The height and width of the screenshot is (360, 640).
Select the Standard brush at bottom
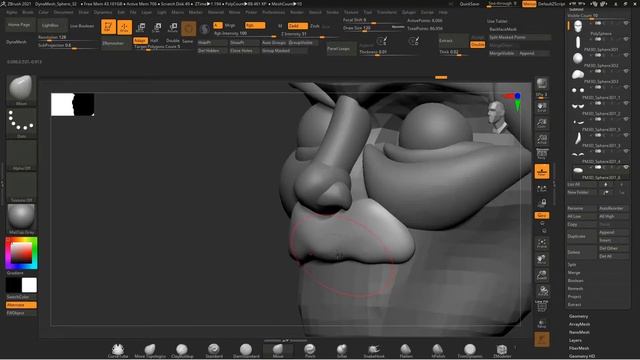214,351
